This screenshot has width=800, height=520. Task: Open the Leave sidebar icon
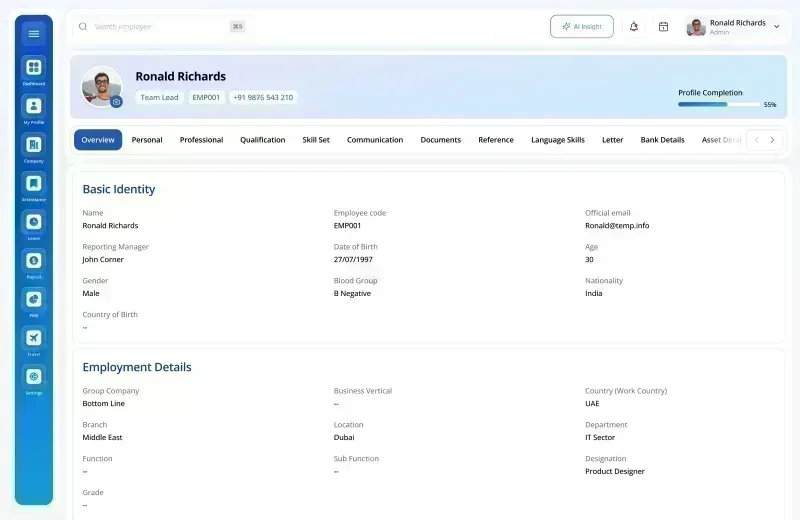[x=34, y=222]
